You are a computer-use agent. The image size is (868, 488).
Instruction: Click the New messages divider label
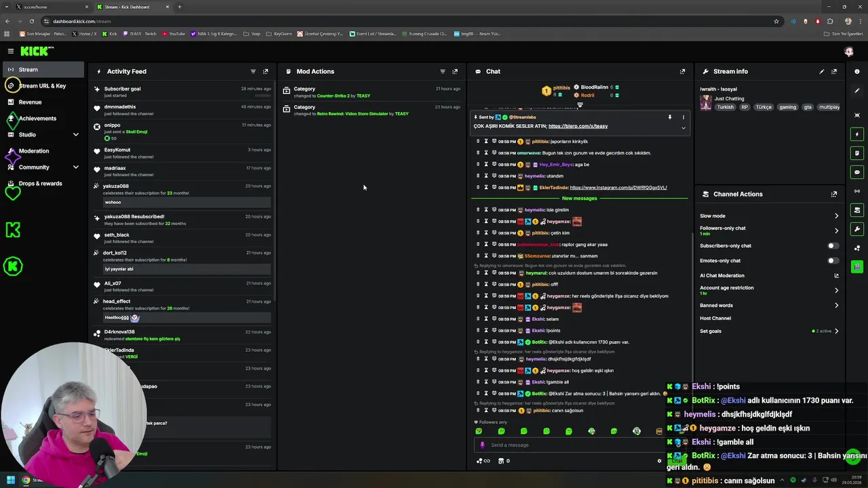579,199
